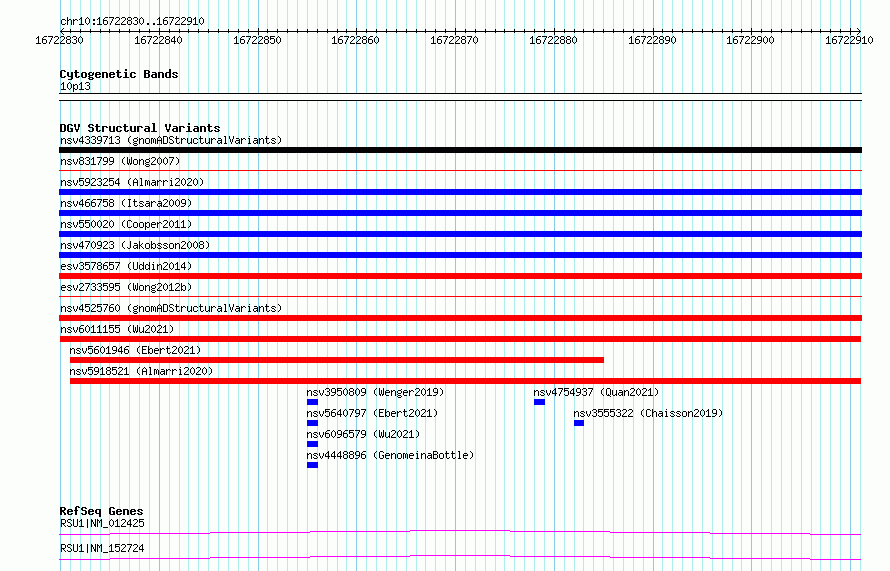Click RSU1|NM_152724 gene label
Image resolution: width=890 pixels, height=571 pixels.
click(102, 548)
